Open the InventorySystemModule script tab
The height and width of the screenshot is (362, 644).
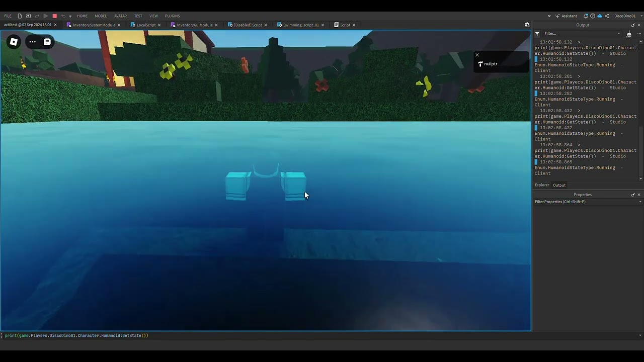tap(94, 25)
